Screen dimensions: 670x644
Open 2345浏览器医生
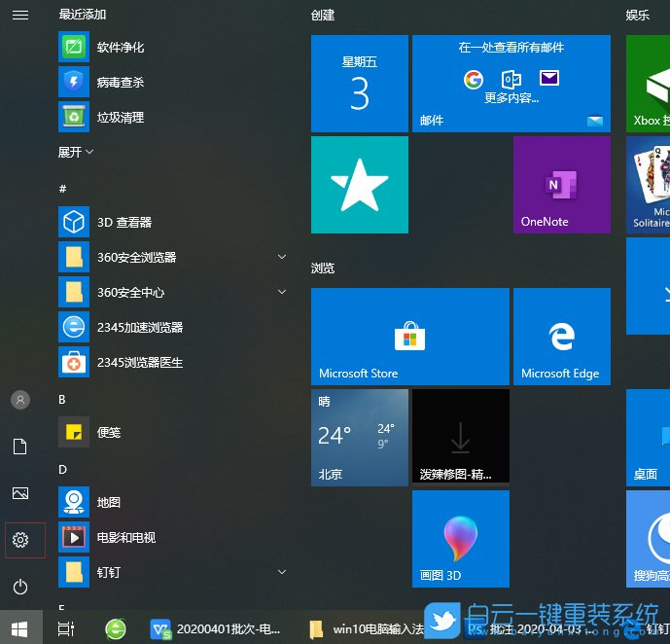pyautogui.click(x=173, y=362)
